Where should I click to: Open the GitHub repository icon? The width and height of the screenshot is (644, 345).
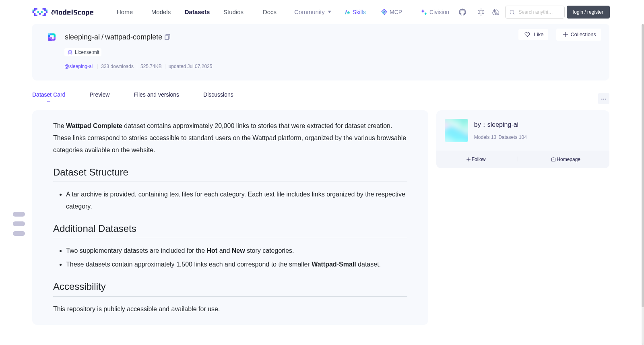(x=462, y=12)
